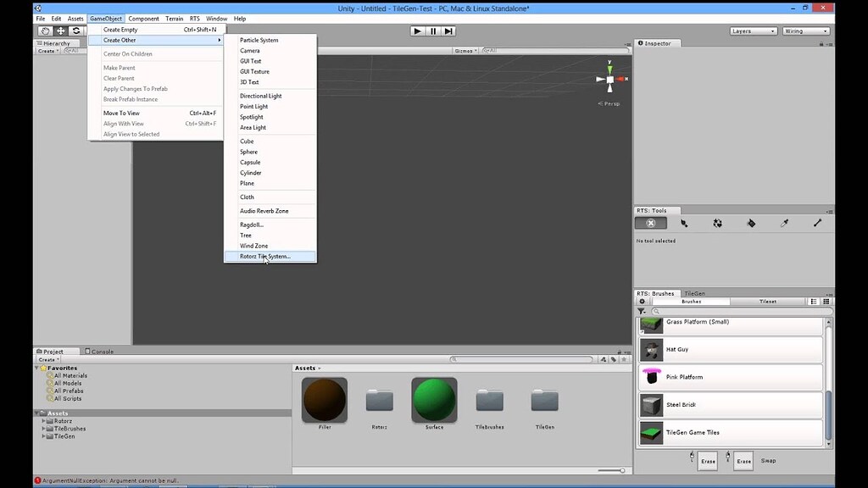The height and width of the screenshot is (488, 868).
Task: Open the gear settings icon in RTS: Brushes panel
Action: tap(643, 302)
